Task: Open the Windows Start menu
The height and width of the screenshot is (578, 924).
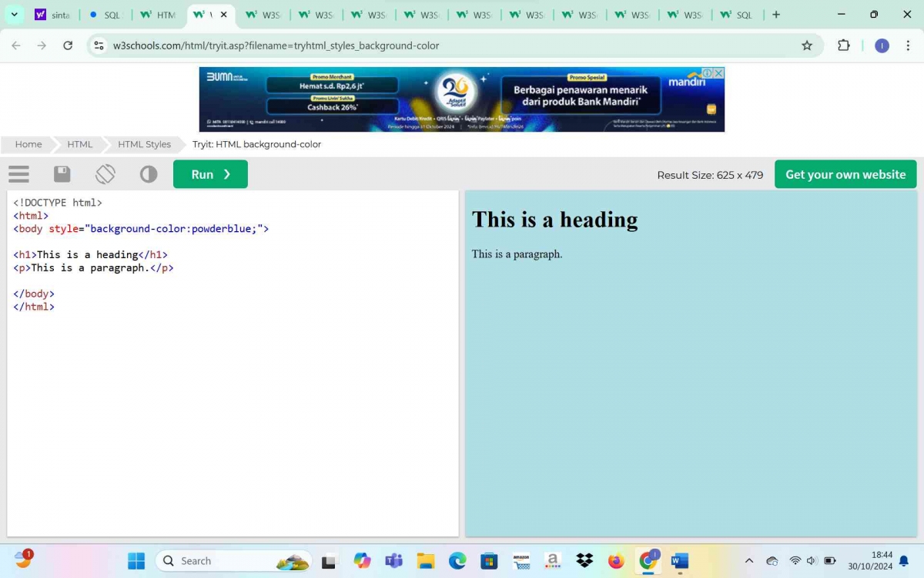Action: tap(136, 560)
